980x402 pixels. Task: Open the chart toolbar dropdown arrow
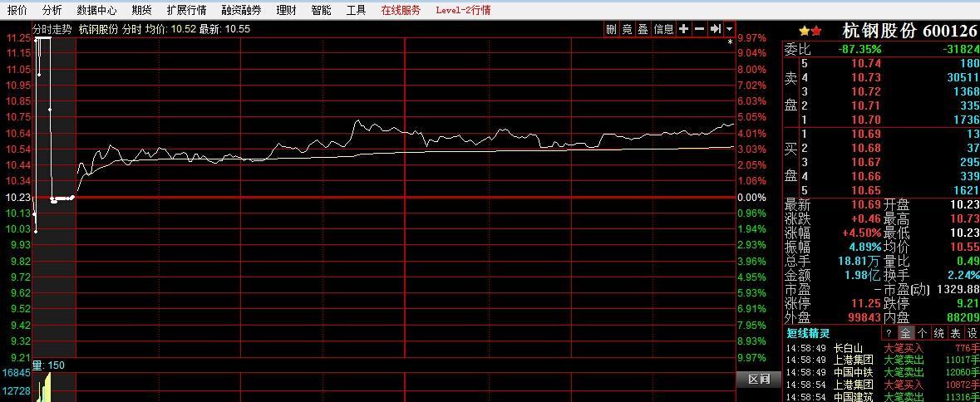point(729,29)
